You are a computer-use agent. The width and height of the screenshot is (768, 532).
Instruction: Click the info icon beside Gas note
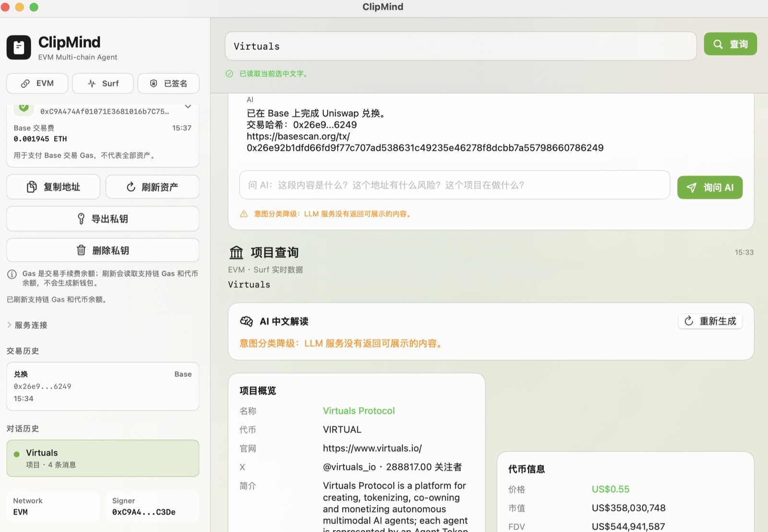[x=12, y=274]
